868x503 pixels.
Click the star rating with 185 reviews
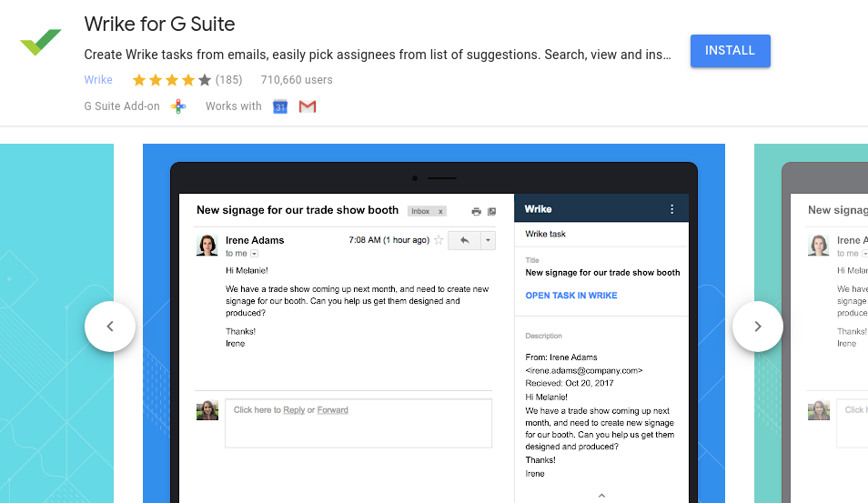pyautogui.click(x=171, y=80)
